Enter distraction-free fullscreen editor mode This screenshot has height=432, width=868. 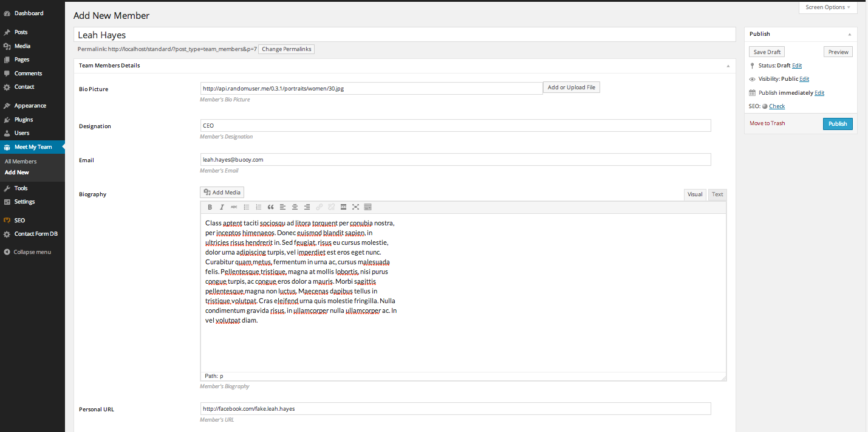click(355, 207)
